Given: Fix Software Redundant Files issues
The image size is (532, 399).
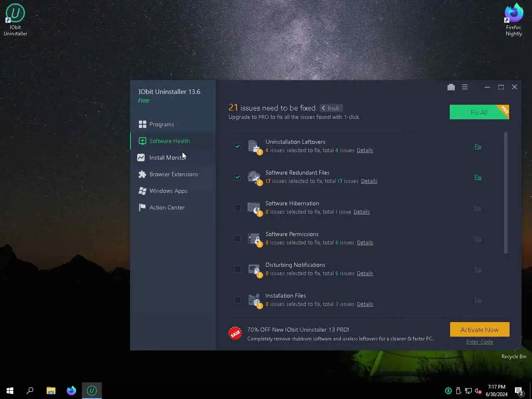Looking at the screenshot, I should (478, 177).
